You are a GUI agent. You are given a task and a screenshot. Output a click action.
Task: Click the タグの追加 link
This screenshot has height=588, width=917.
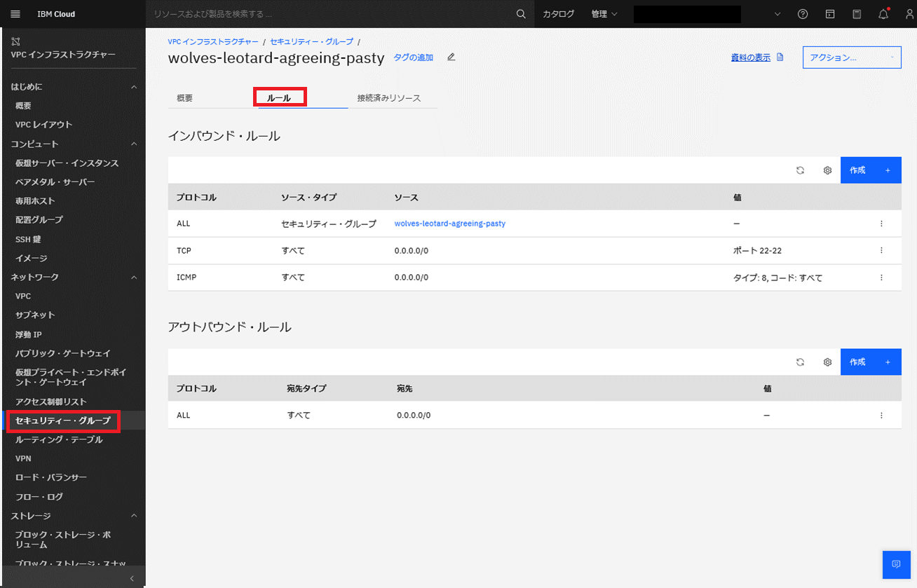[414, 57]
